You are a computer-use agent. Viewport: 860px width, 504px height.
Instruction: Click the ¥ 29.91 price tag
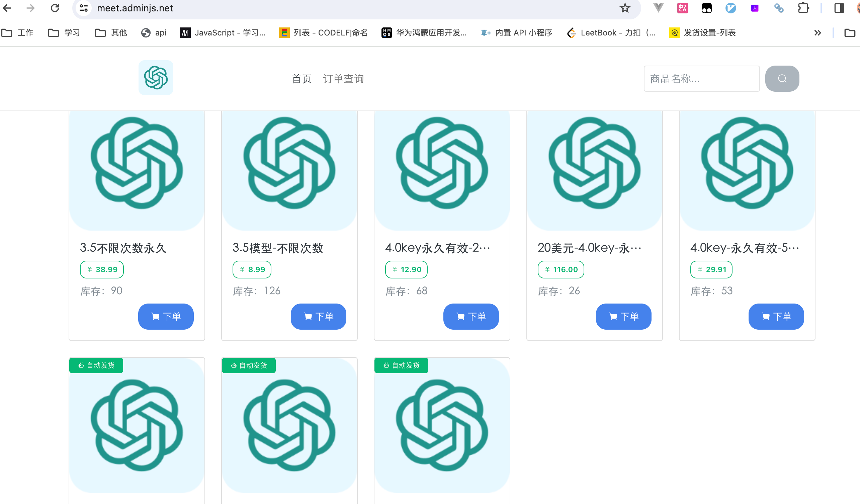[x=711, y=270]
